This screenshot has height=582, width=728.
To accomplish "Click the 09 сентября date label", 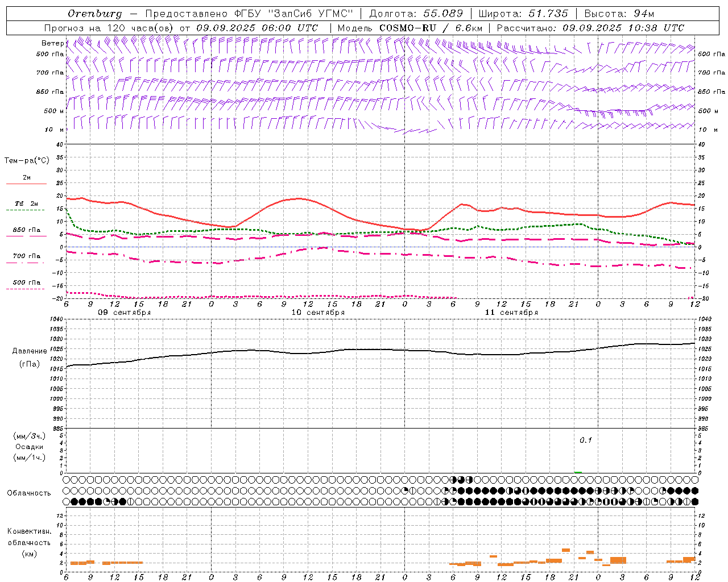I will (x=125, y=313).
